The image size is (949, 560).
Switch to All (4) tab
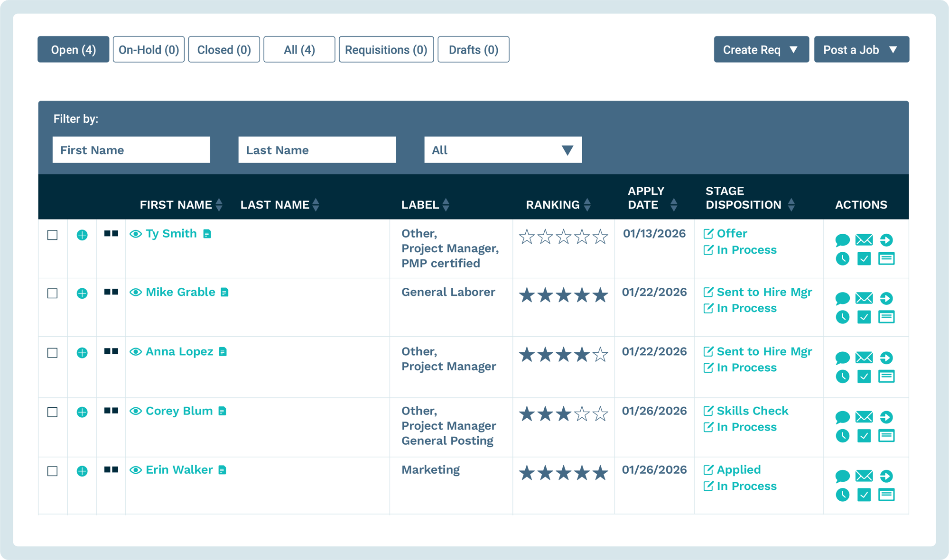299,49
